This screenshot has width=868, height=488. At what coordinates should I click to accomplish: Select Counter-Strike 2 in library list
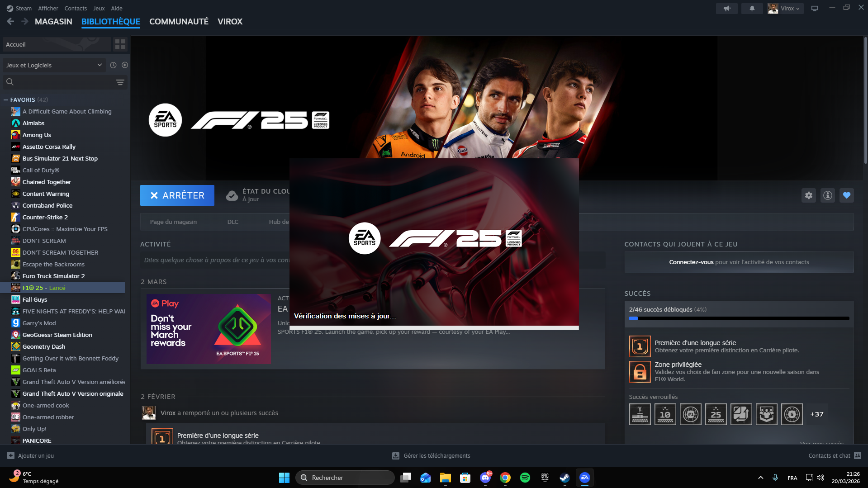click(x=45, y=218)
